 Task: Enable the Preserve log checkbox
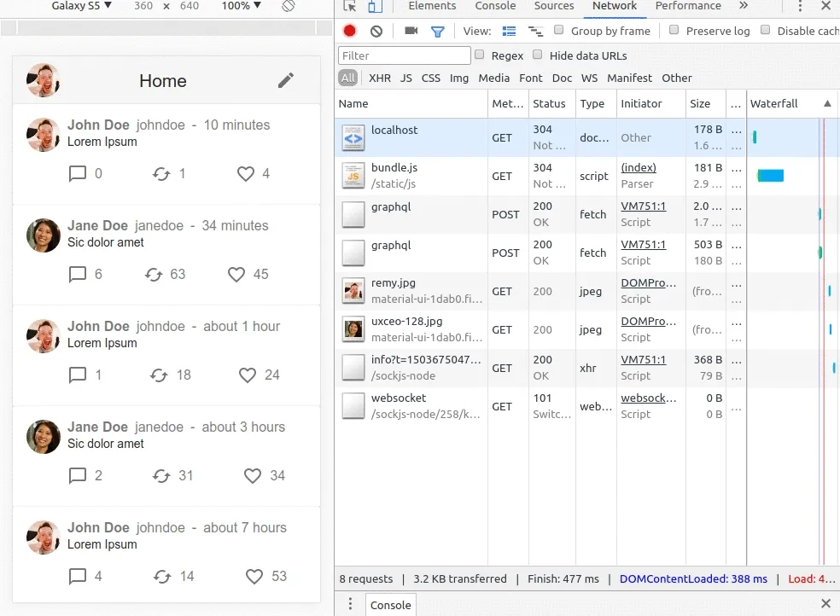point(674,30)
